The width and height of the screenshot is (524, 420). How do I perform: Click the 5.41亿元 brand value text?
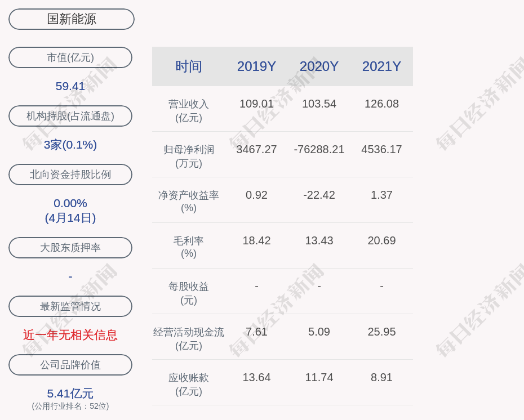(x=70, y=394)
